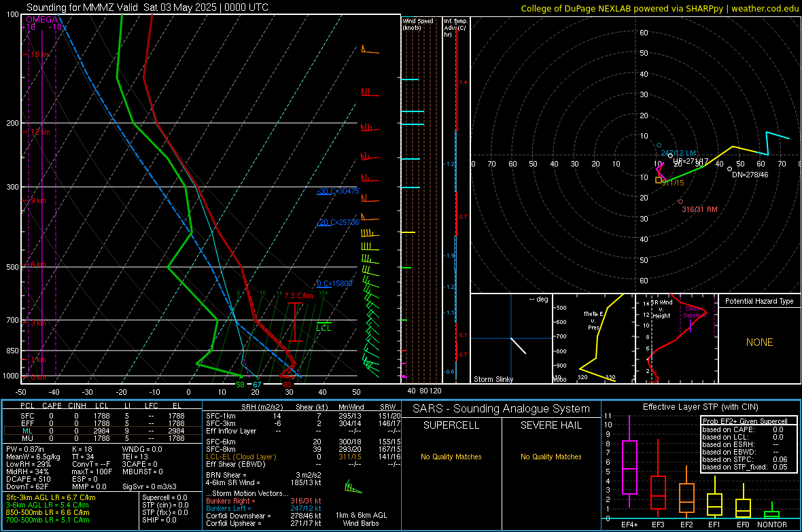Click the red 7.3 C/km lapse rate label
This screenshot has width=802, height=532.
pyautogui.click(x=298, y=296)
